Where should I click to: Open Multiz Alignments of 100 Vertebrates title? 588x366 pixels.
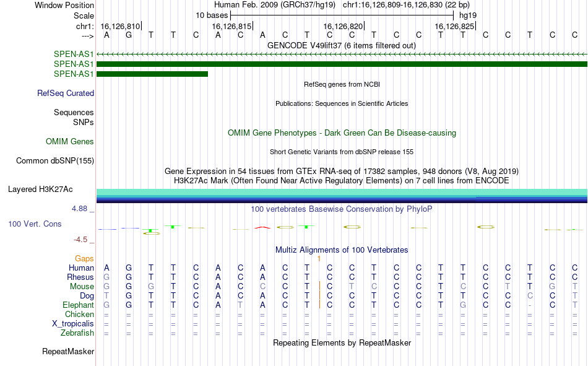tap(342, 250)
